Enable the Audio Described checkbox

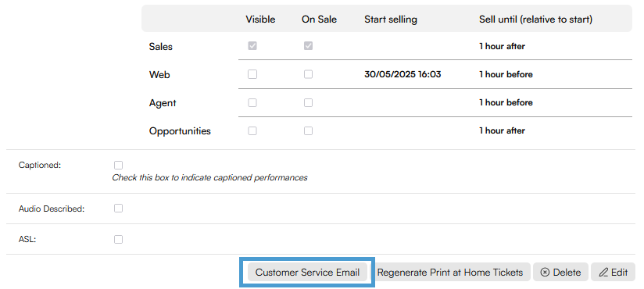pyautogui.click(x=118, y=208)
